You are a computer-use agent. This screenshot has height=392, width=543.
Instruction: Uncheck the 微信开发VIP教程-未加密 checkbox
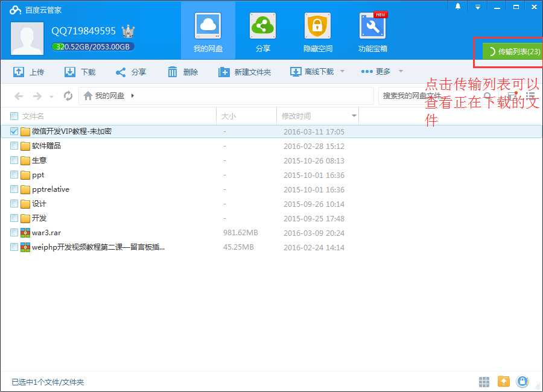tap(14, 131)
